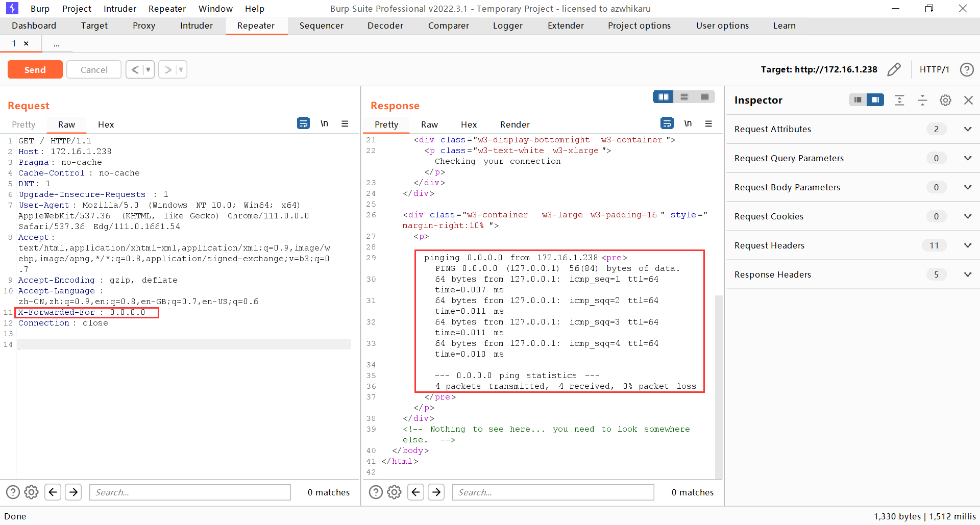Open Inspector settings gear
Screen dimensions: 980x525
coord(945,100)
